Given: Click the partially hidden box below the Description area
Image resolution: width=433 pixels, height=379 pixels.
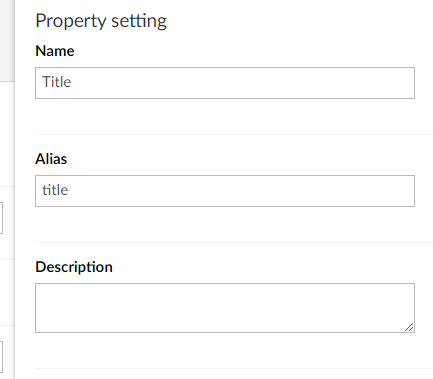Looking at the screenshot, I should 1,357.
